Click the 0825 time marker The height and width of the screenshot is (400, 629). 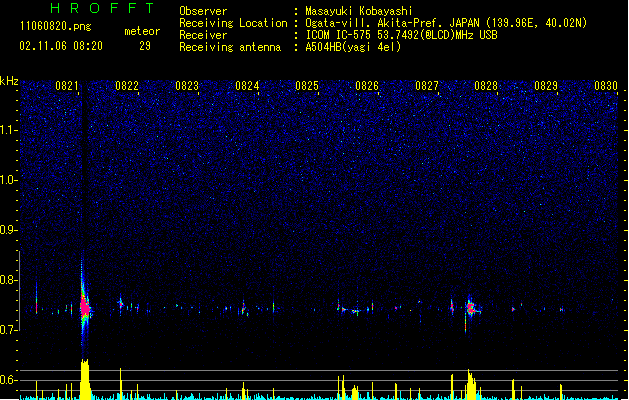pyautogui.click(x=307, y=86)
